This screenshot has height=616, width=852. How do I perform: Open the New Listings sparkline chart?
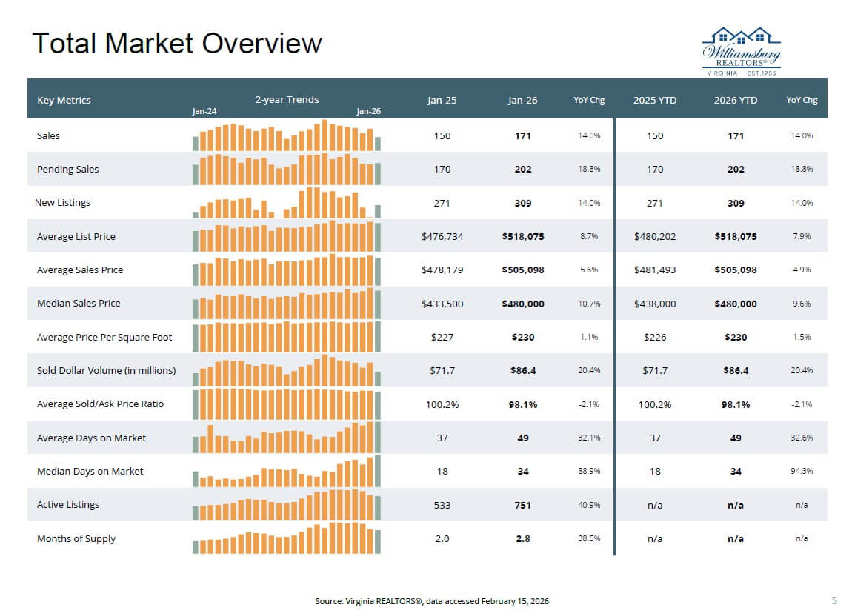285,202
